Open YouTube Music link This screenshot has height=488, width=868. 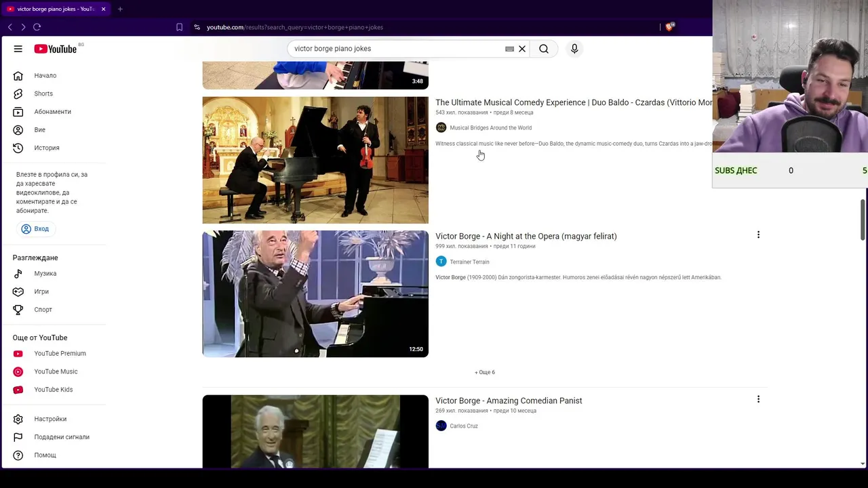54,371
